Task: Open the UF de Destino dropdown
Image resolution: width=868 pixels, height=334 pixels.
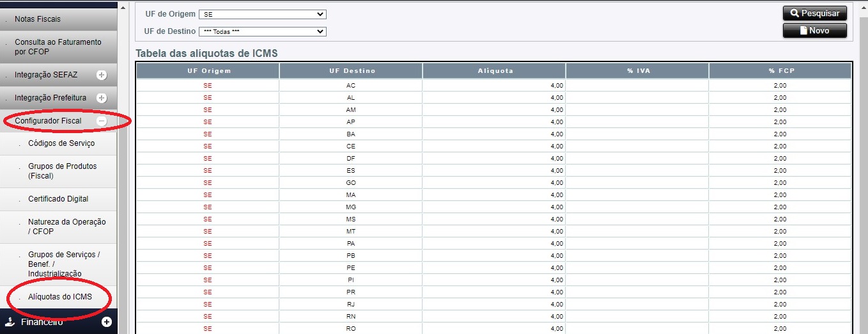Action: point(262,31)
